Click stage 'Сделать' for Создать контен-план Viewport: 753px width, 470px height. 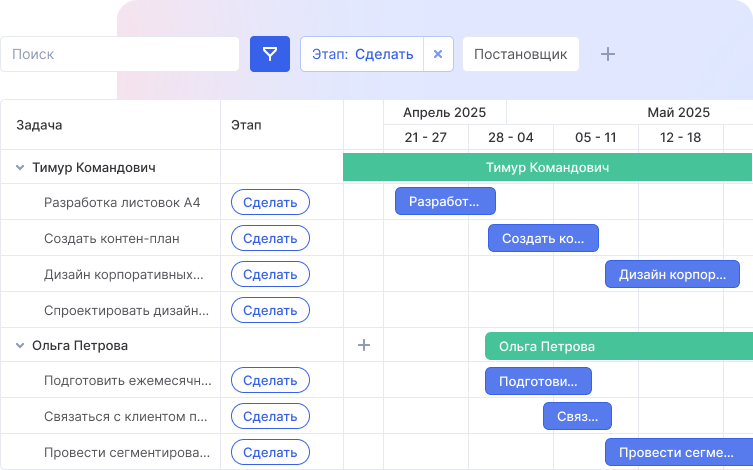270,239
